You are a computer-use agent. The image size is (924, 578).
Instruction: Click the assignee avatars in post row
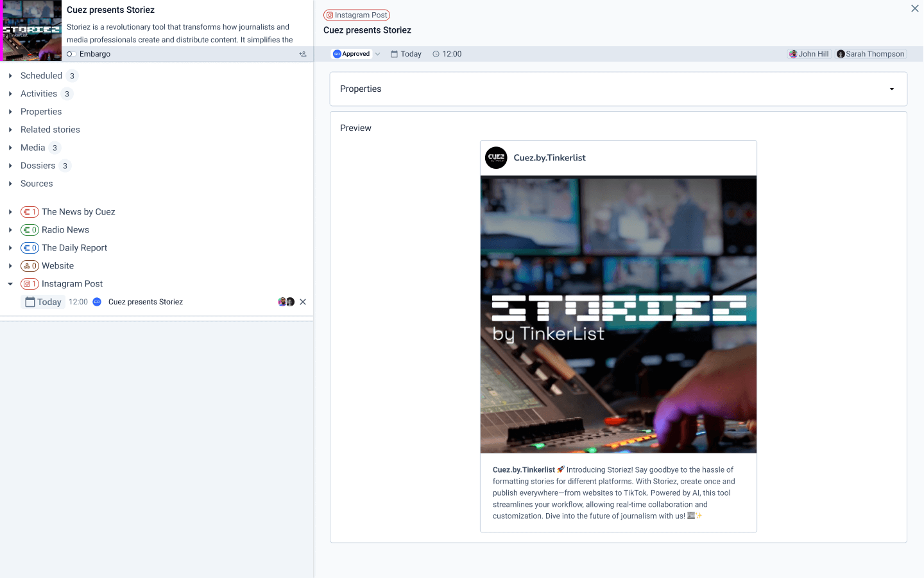pyautogui.click(x=286, y=302)
